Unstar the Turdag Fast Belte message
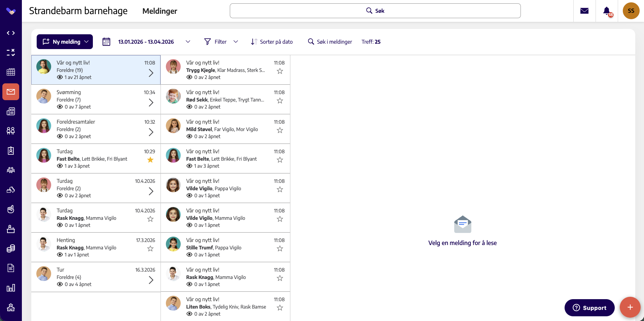The width and height of the screenshot is (644, 321). click(x=150, y=160)
